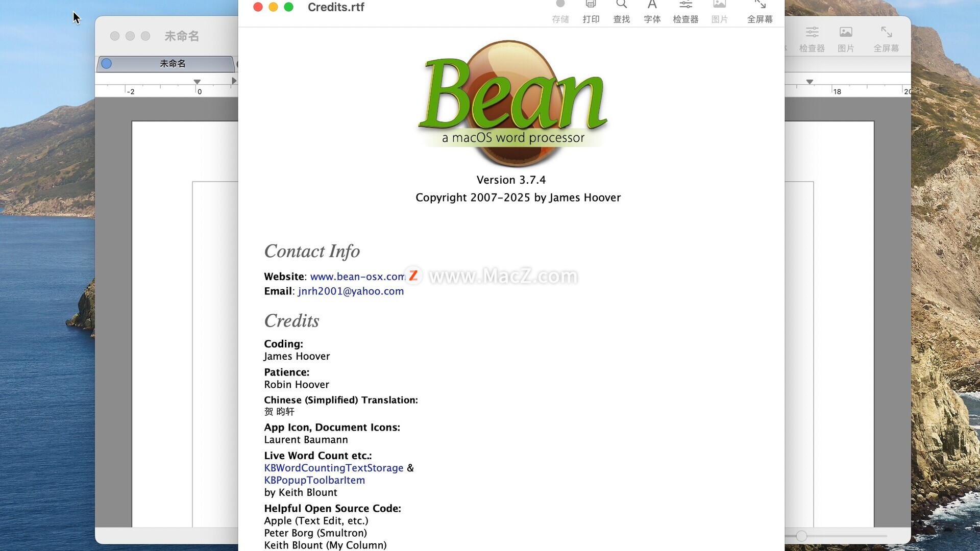Click the Print (打印) toolbar icon
This screenshot has width=980, height=551.
pyautogui.click(x=591, y=6)
